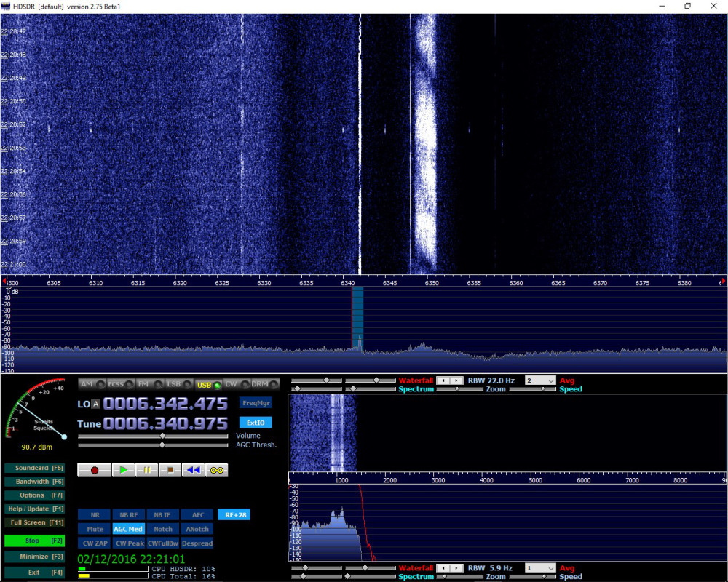This screenshot has width=728, height=582.
Task: Select AM demodulation mode
Action: pos(92,384)
